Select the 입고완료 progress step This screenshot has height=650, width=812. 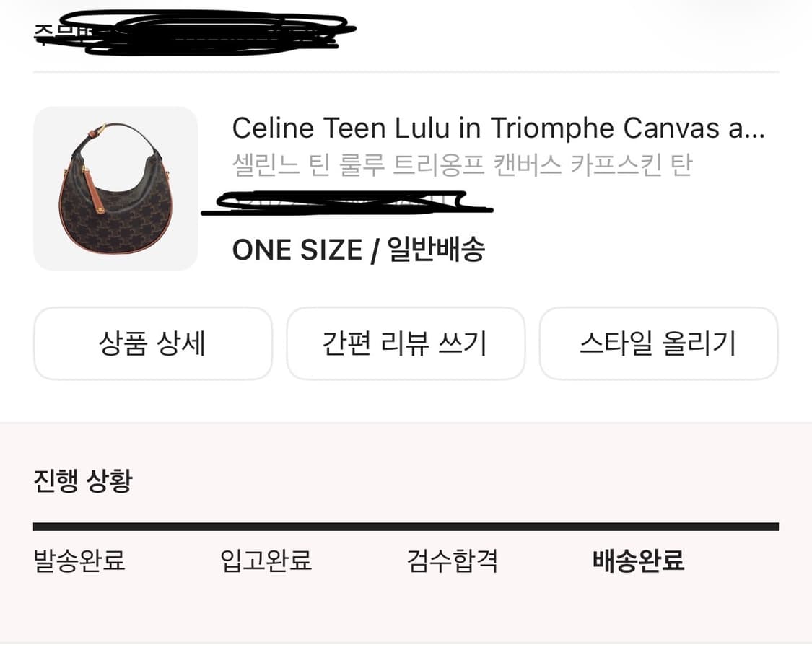[265, 561]
